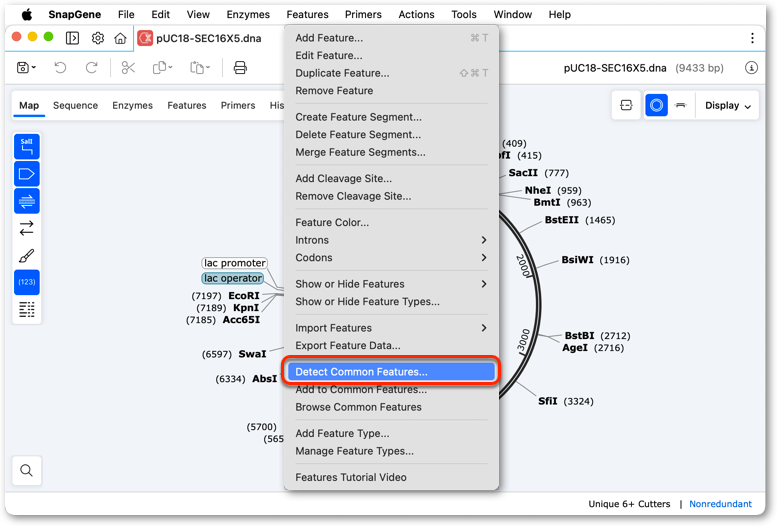Expand the Introns submenu

click(391, 240)
